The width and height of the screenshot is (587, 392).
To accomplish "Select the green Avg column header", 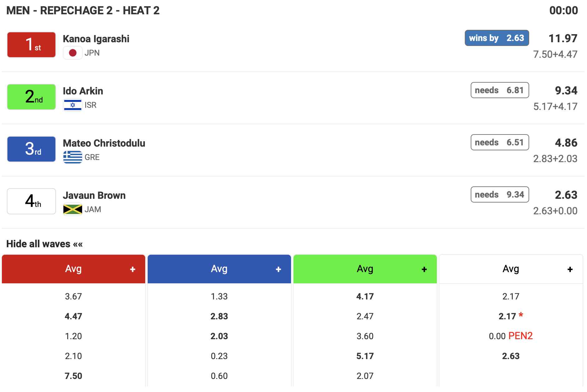I will tap(365, 269).
